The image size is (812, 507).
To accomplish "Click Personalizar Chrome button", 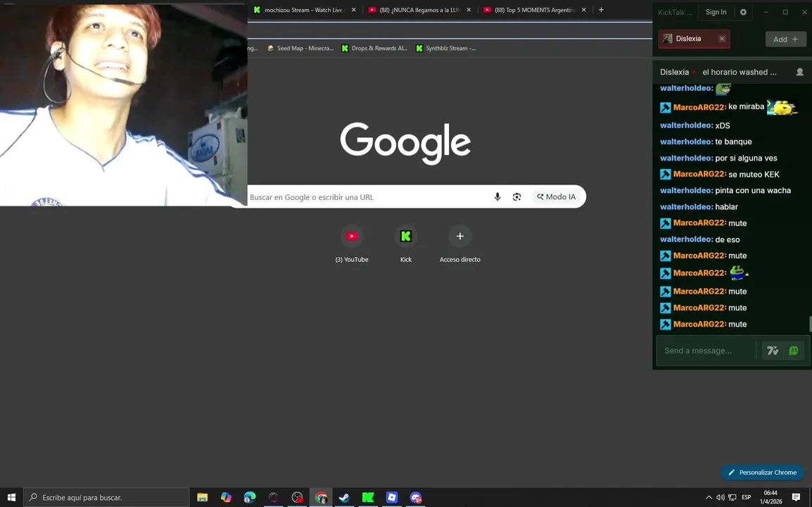I will click(x=762, y=472).
